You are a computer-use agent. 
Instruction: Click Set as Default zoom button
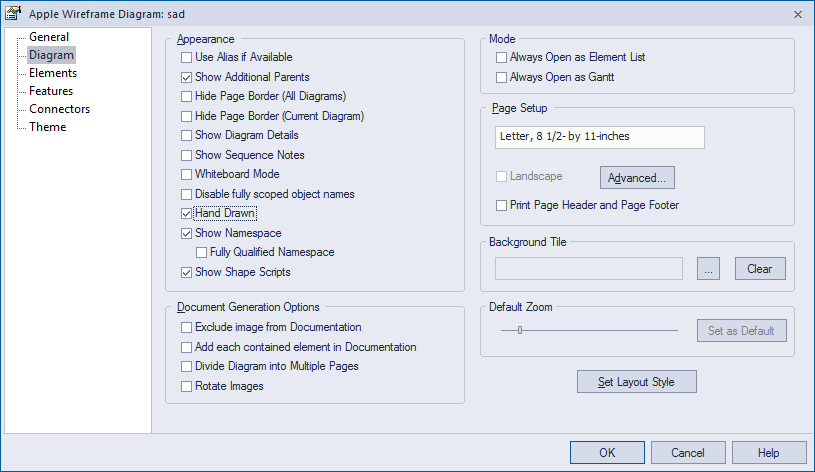[742, 331]
